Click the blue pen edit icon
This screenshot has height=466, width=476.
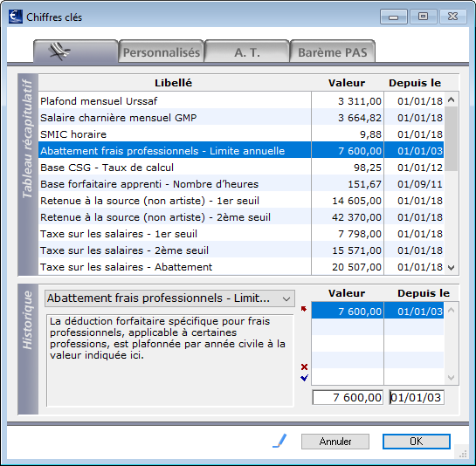coord(279,441)
